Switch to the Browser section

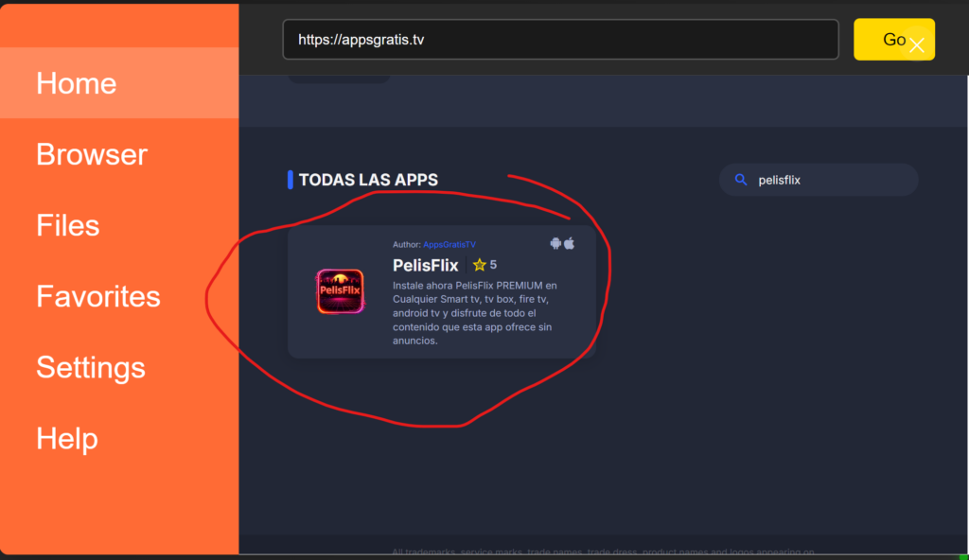[92, 154]
